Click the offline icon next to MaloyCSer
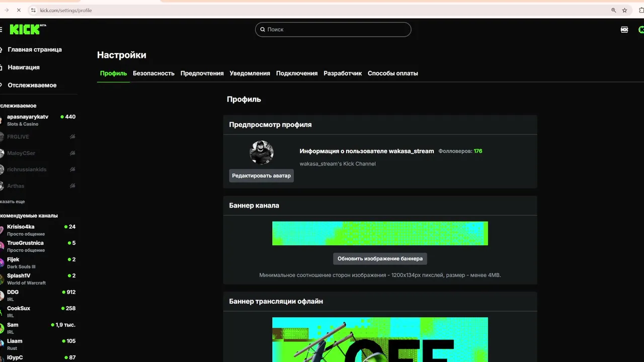Image resolution: width=644 pixels, height=362 pixels. tap(72, 153)
